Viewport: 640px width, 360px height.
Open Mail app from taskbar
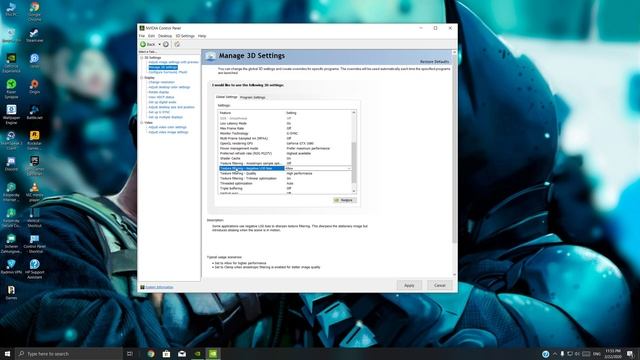point(182,354)
